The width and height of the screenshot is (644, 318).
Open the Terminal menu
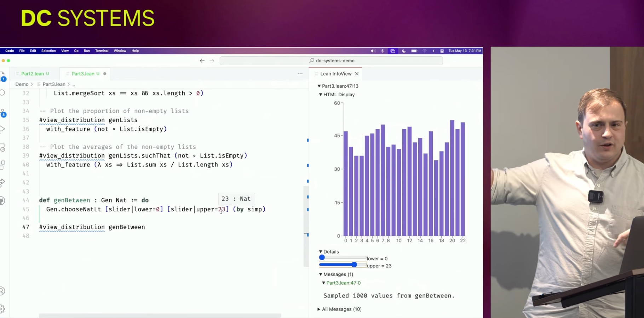tap(102, 51)
